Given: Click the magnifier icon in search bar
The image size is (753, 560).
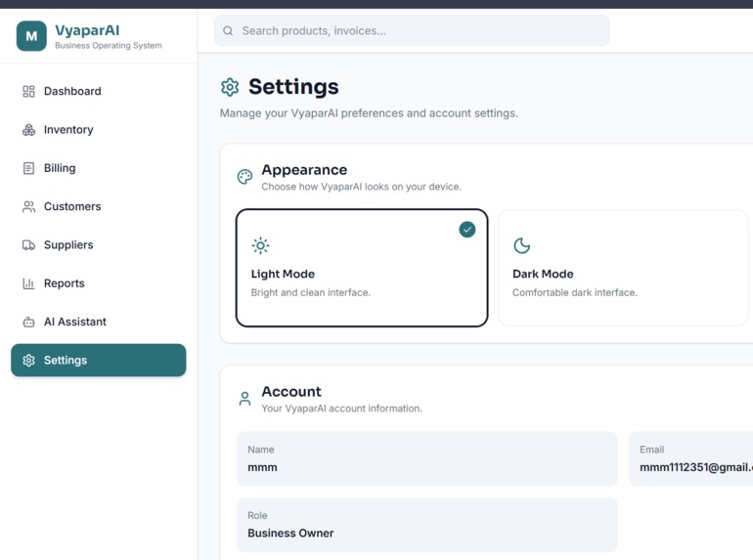Looking at the screenshot, I should coord(228,30).
